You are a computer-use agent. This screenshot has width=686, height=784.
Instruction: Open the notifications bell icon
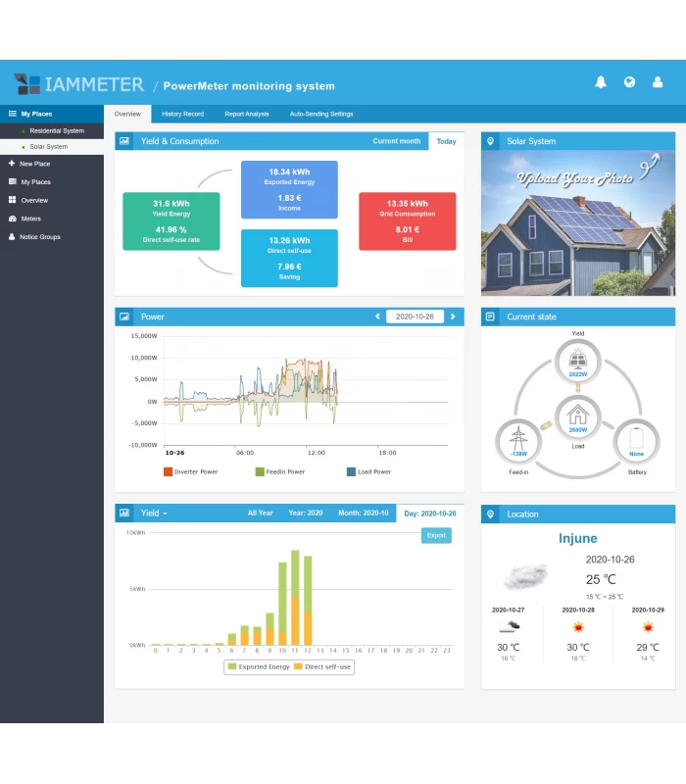pos(601,82)
